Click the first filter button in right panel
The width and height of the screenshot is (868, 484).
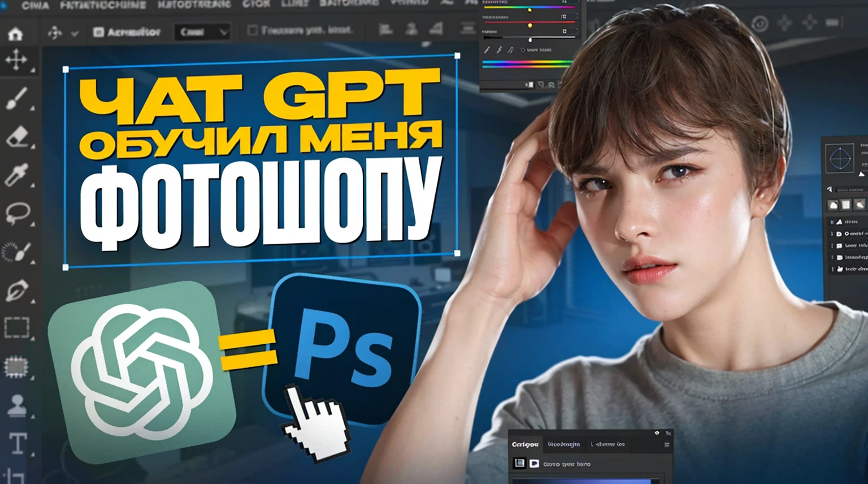(834, 205)
